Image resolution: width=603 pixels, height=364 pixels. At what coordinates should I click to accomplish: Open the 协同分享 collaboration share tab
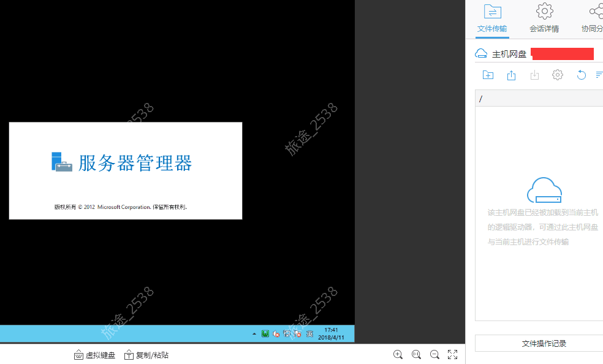(x=593, y=18)
